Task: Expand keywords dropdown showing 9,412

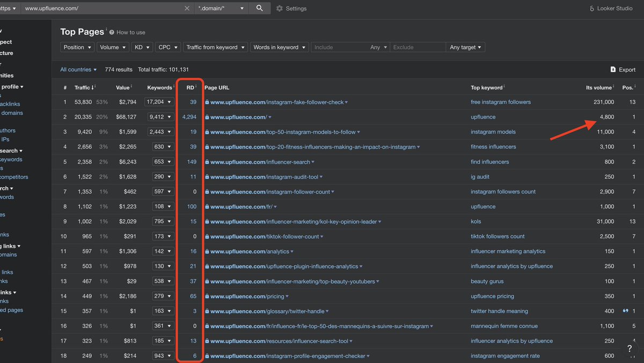Action: [160, 117]
